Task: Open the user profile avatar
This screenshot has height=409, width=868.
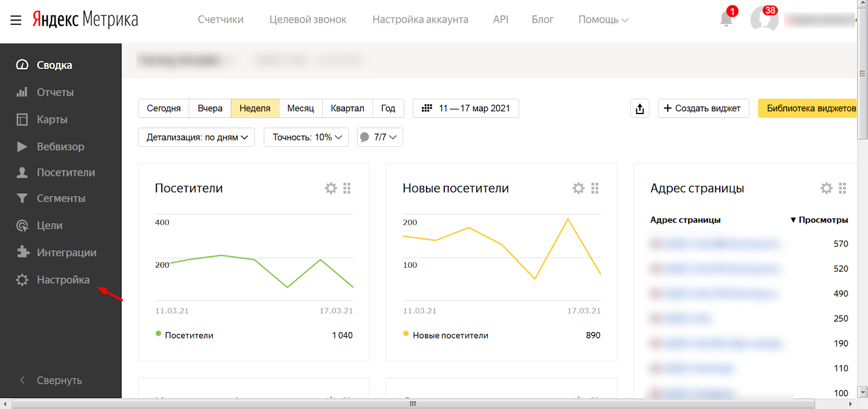Action: coord(764,20)
